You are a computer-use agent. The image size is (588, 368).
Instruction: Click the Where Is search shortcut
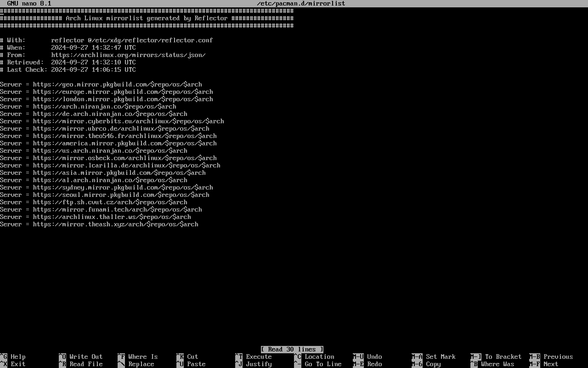[x=143, y=356]
